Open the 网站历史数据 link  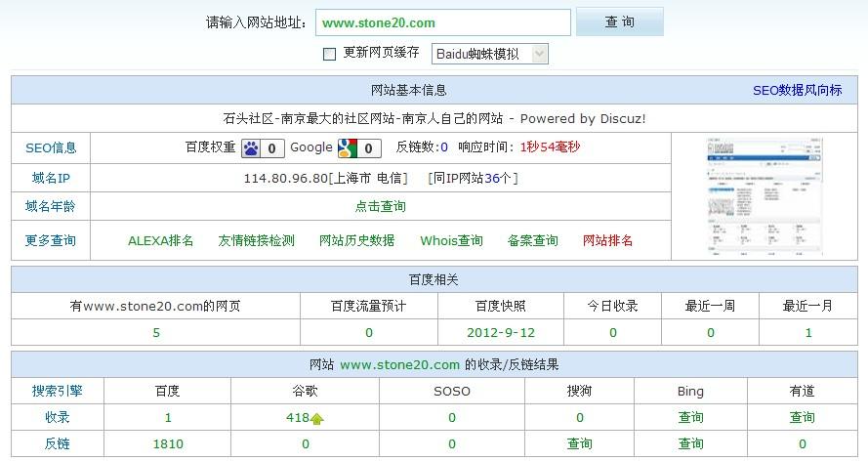coord(357,240)
